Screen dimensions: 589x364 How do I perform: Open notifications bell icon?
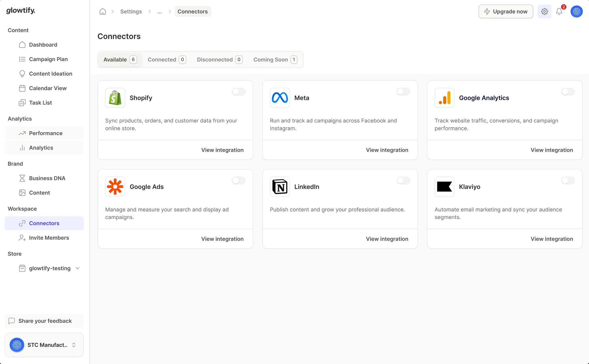[559, 11]
